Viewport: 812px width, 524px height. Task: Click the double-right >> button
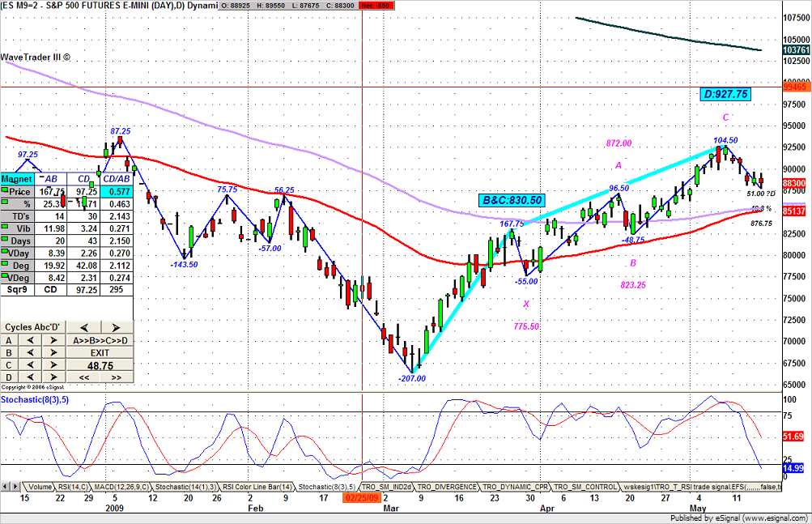click(117, 377)
